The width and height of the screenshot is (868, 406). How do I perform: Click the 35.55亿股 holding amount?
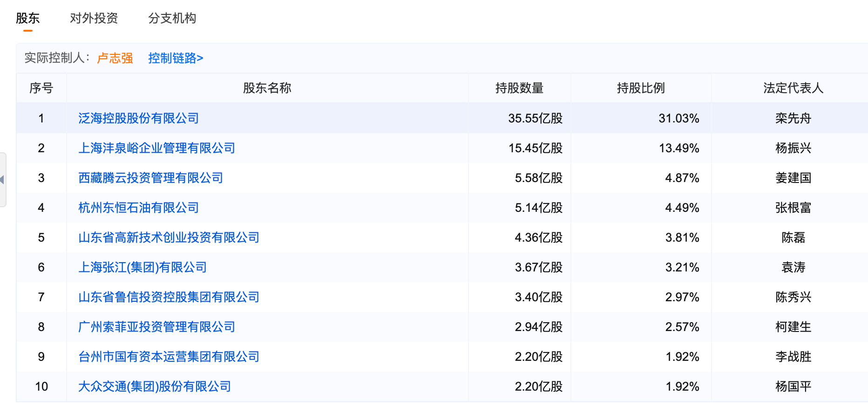pos(536,118)
